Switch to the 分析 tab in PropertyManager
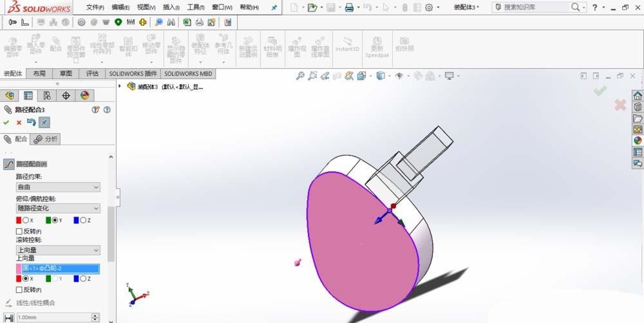644x323 pixels. tap(46, 139)
